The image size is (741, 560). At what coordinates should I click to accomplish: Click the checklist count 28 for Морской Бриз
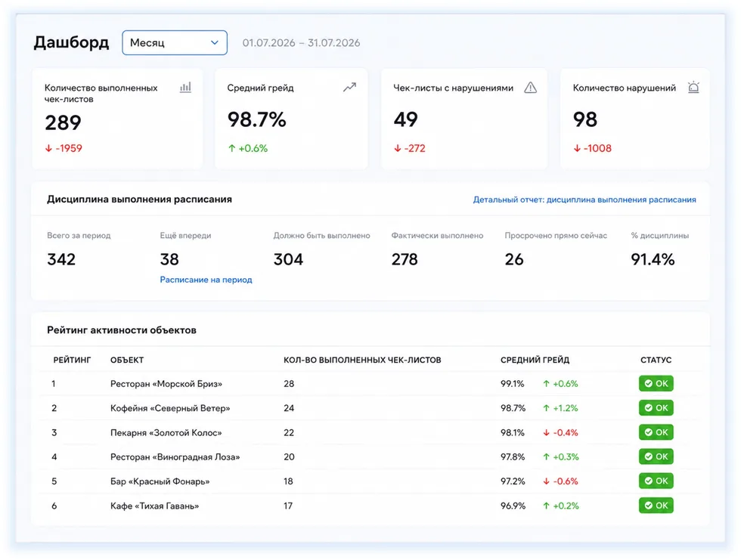(289, 384)
